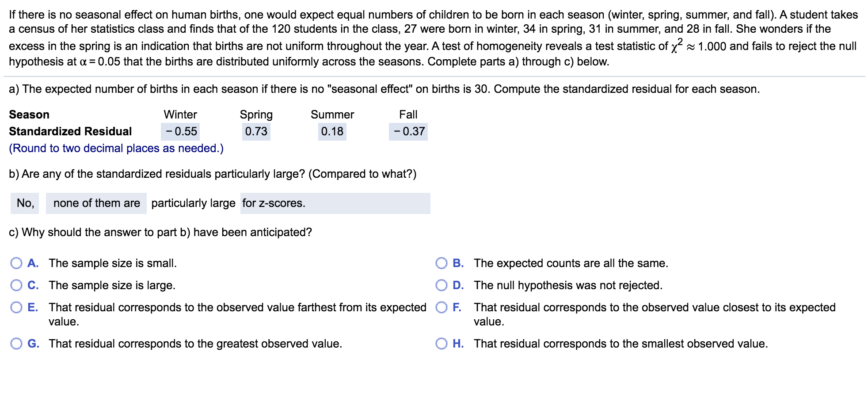
Task: Pick option G, greatest observed value
Action: tap(16, 344)
